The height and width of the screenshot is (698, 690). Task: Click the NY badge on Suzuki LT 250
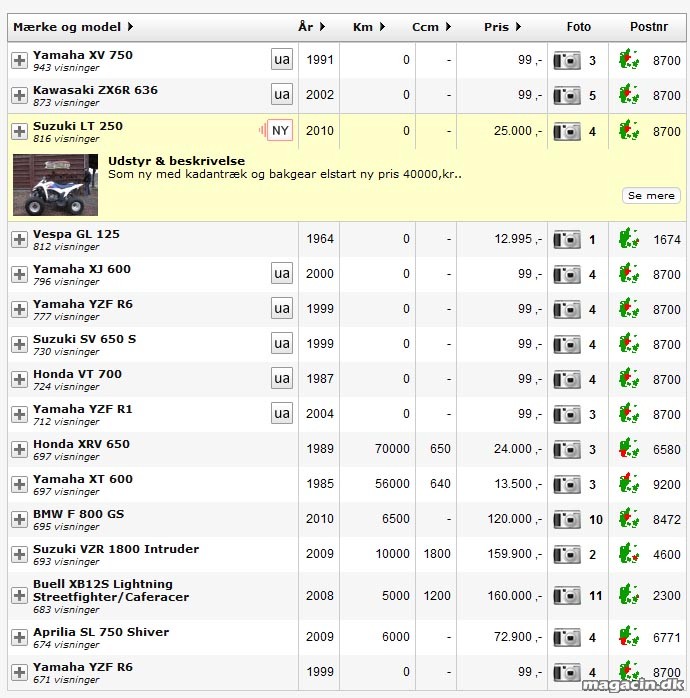click(280, 130)
